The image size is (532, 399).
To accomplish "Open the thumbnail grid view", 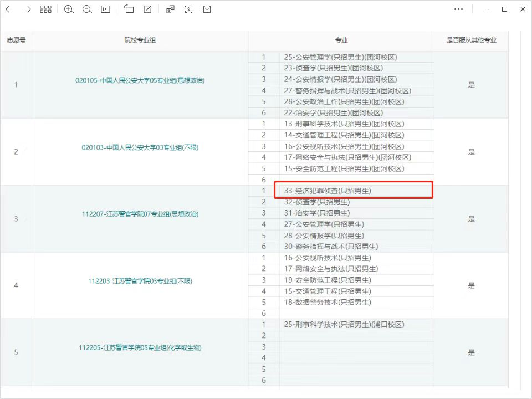I will pos(45,9).
